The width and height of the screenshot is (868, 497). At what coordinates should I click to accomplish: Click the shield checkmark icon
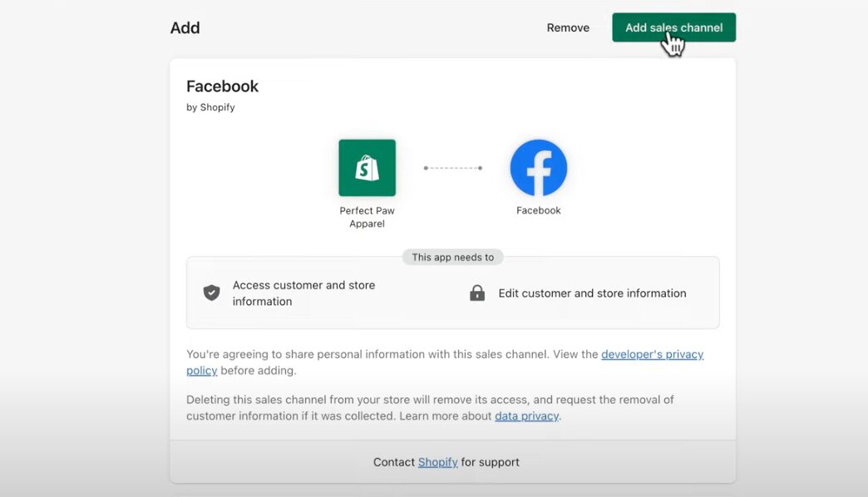212,293
